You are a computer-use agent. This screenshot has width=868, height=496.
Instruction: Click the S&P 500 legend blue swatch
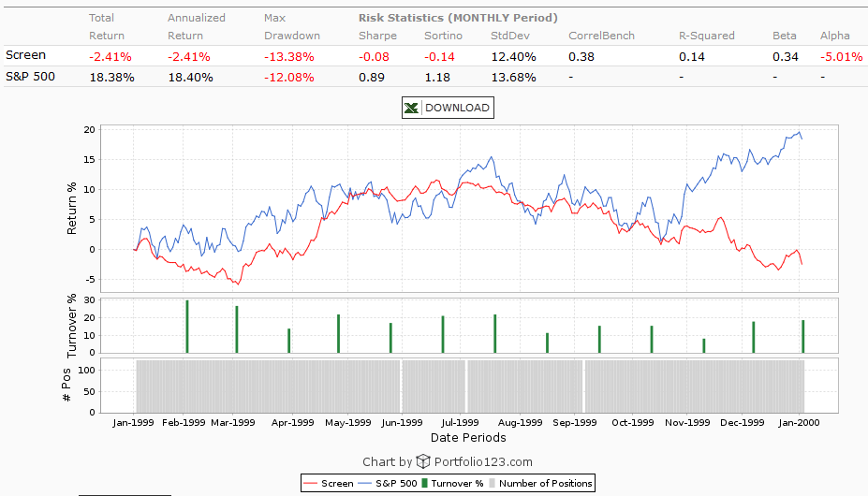[365, 483]
